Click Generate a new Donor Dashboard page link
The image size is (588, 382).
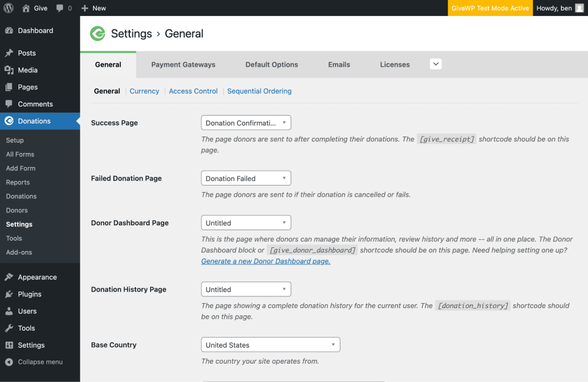[266, 261]
